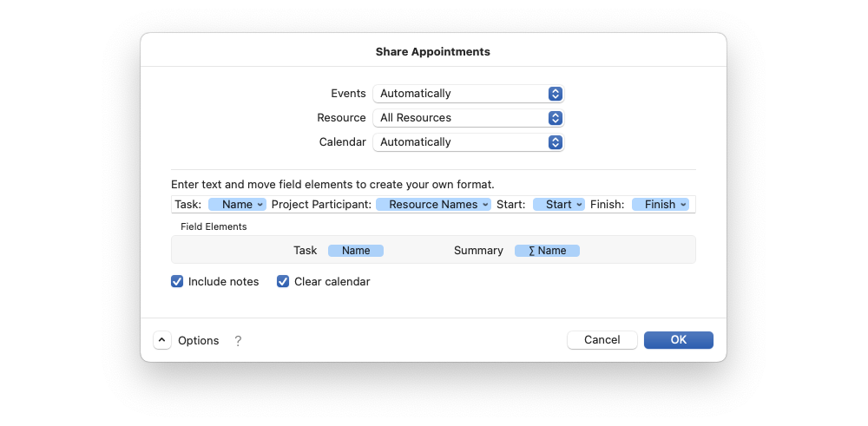The image size is (868, 426).
Task: Collapse the Options disclosure arrow
Action: [162, 340]
